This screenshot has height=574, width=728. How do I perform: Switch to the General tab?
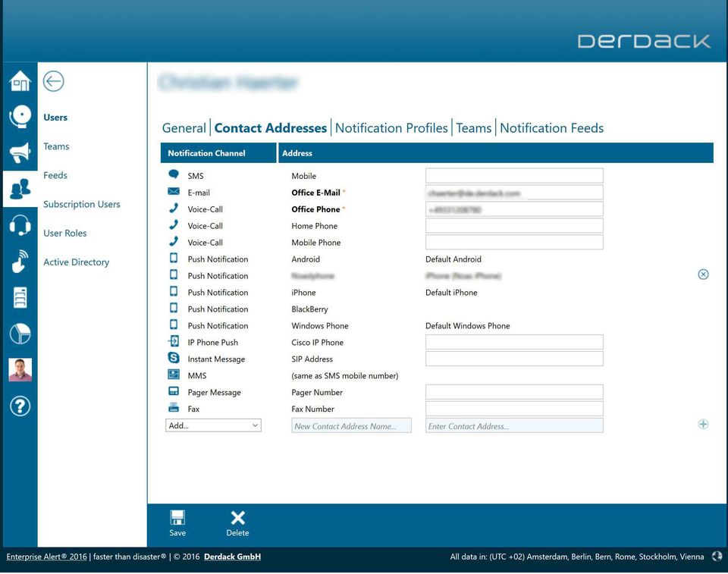pyautogui.click(x=184, y=128)
